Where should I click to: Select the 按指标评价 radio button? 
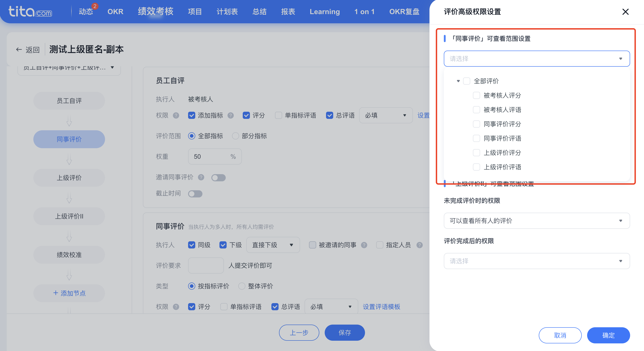(191, 286)
